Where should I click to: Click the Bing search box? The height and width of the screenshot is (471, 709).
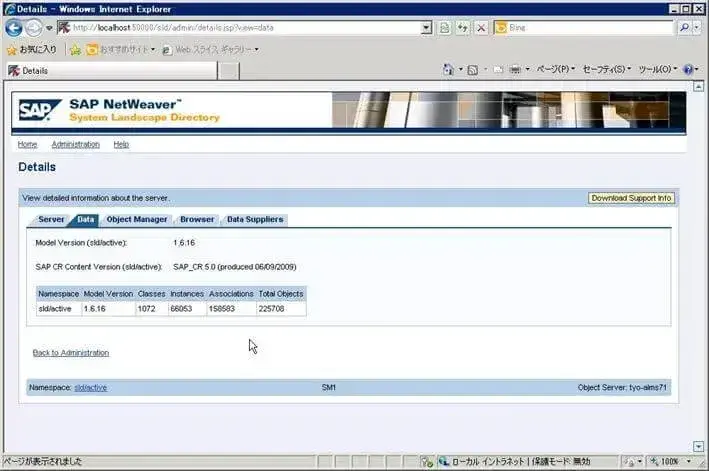point(583,28)
